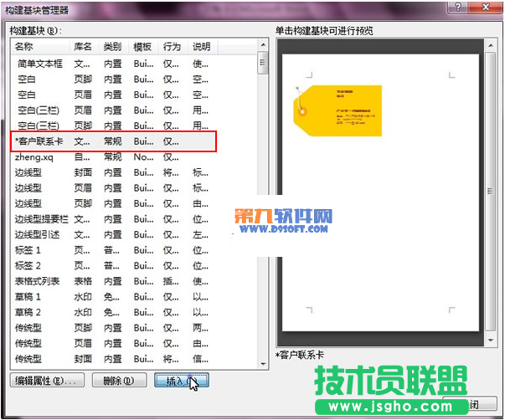Screen dimensions: 505x420
Task: Click the 插入 button
Action: click(x=182, y=381)
